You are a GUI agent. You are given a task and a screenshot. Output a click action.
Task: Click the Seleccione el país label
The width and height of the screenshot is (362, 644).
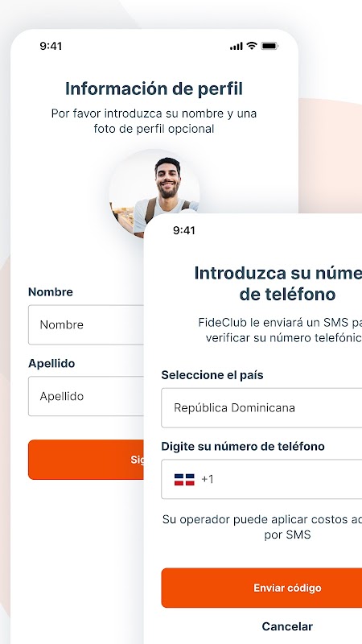click(212, 375)
